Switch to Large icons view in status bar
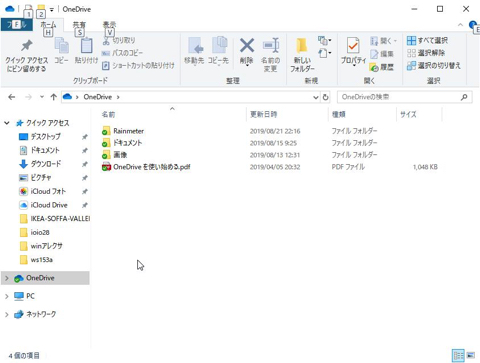Image resolution: width=480 pixels, height=363 pixels. (x=471, y=355)
